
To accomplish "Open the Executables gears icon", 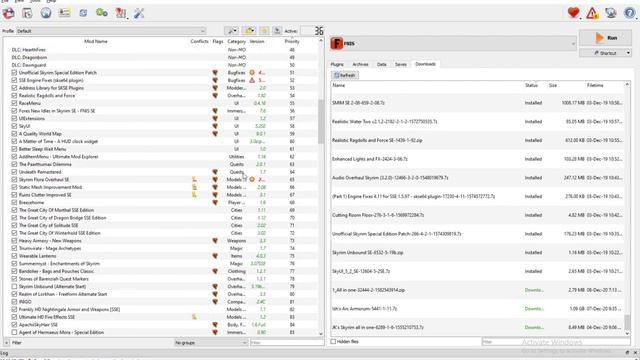I will pos(102,13).
